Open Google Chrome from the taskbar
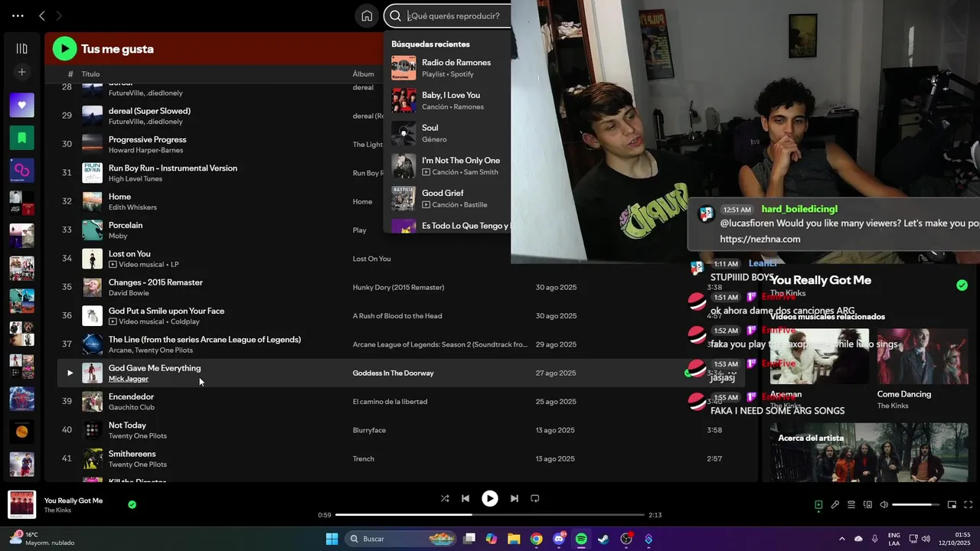The image size is (980, 551). 537,539
